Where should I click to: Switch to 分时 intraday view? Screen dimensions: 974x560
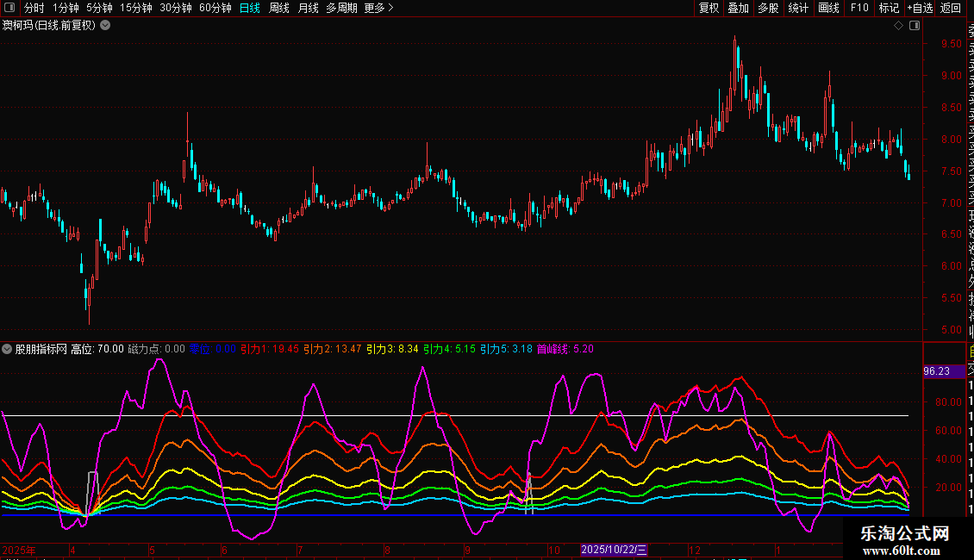pyautogui.click(x=34, y=8)
